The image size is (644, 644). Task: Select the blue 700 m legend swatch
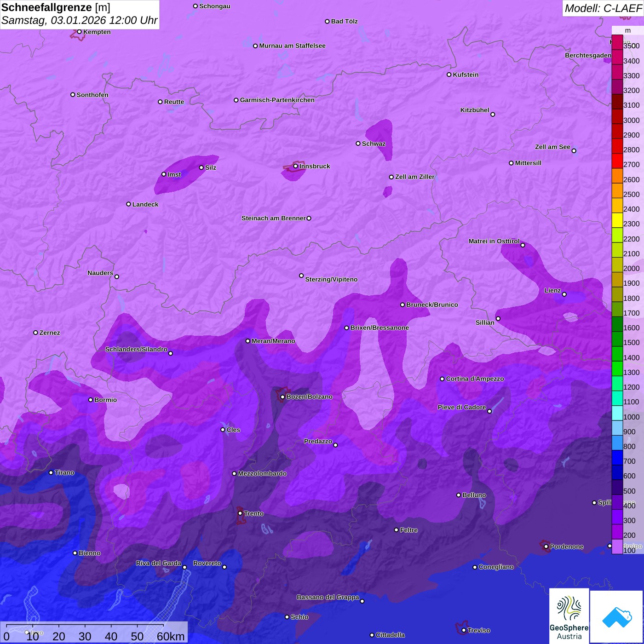click(617, 458)
